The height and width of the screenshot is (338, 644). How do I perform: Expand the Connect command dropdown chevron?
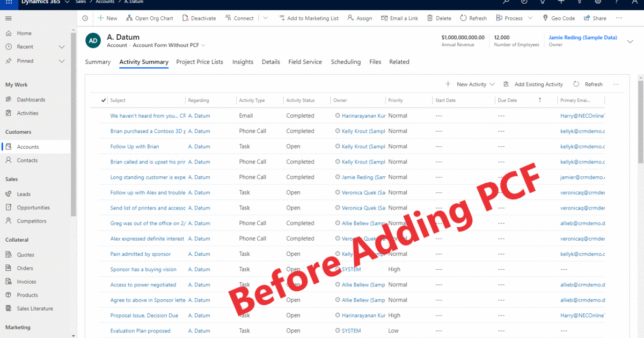pyautogui.click(x=265, y=18)
